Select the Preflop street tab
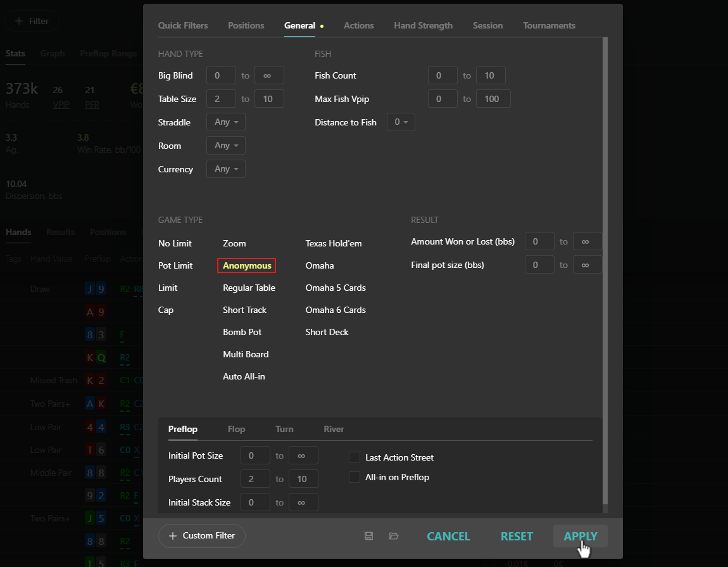728x567 pixels. 182,429
